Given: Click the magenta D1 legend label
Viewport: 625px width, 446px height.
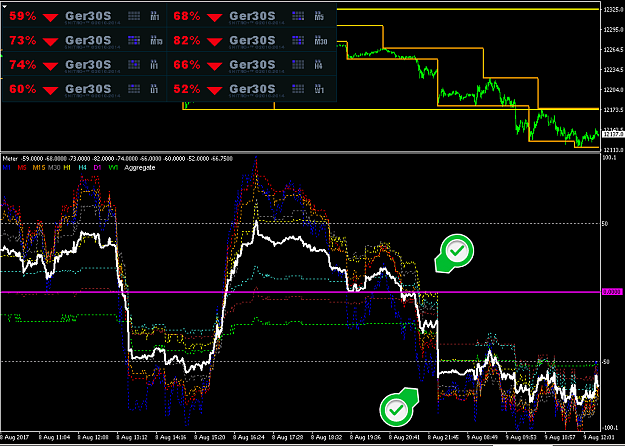Looking at the screenshot, I should click(x=98, y=168).
